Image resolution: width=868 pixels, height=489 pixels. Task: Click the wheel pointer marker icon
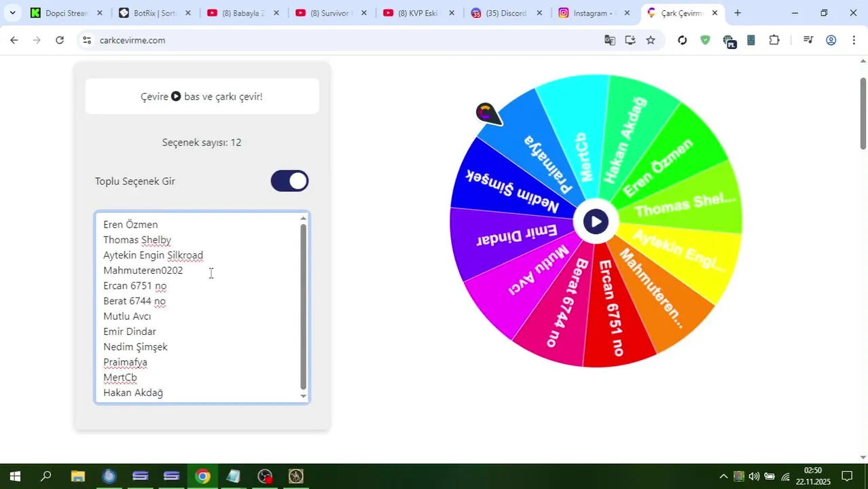click(x=488, y=113)
